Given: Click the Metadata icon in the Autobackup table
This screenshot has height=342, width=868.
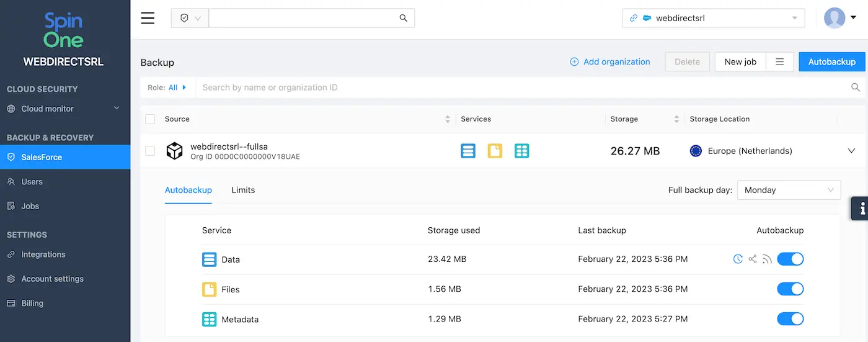Looking at the screenshot, I should (x=210, y=319).
